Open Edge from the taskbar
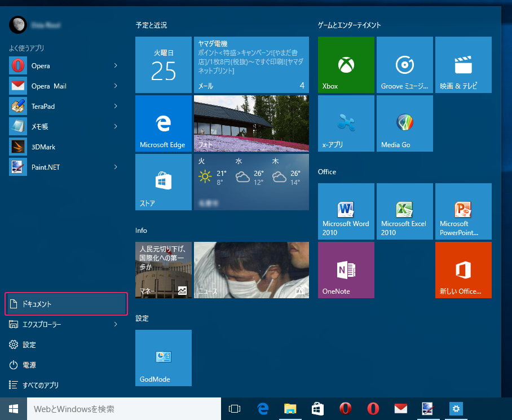 tap(263, 409)
